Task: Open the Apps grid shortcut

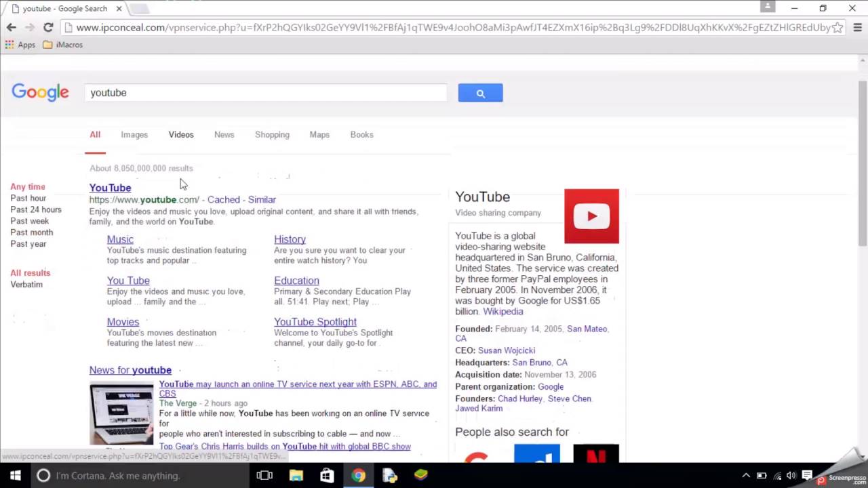Action: (x=20, y=45)
